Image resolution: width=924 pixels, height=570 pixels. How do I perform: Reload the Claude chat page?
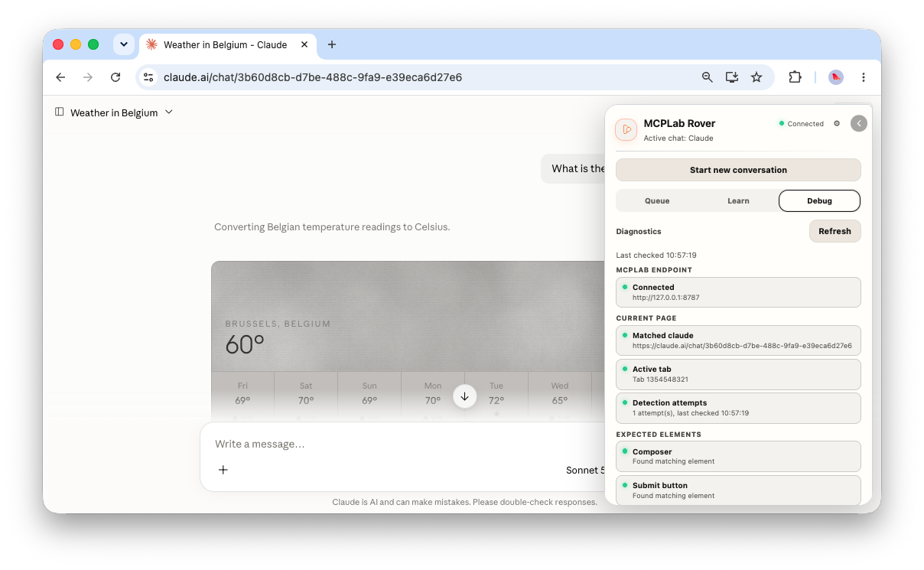[x=115, y=77]
